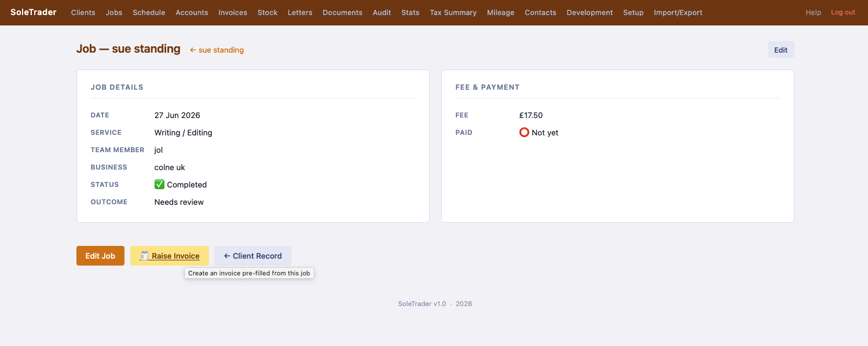Image resolution: width=868 pixels, height=346 pixels.
Task: Select the date '27 Jun 2026'
Action: pos(177,115)
